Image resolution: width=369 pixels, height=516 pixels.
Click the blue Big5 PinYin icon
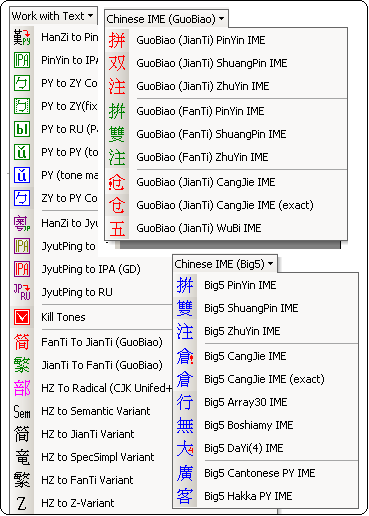185,285
